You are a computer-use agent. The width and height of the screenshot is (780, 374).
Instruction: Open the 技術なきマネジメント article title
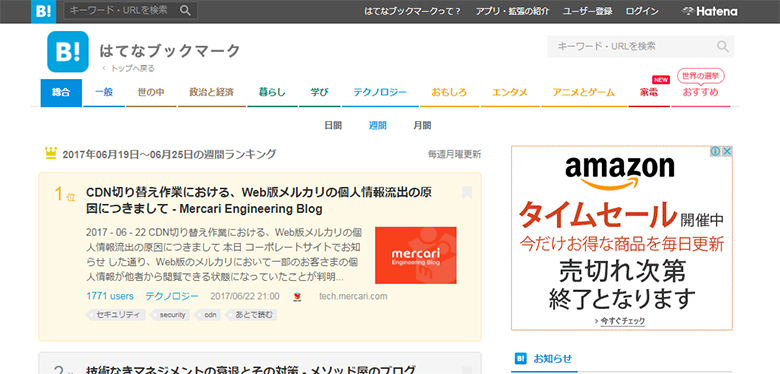pyautogui.click(x=251, y=370)
